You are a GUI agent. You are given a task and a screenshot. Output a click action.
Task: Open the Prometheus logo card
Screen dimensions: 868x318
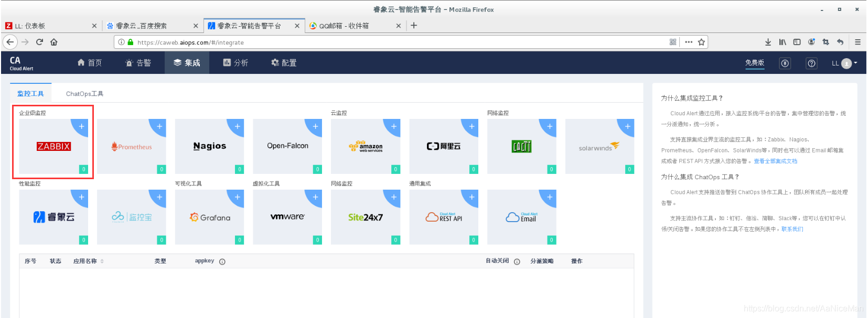[132, 146]
